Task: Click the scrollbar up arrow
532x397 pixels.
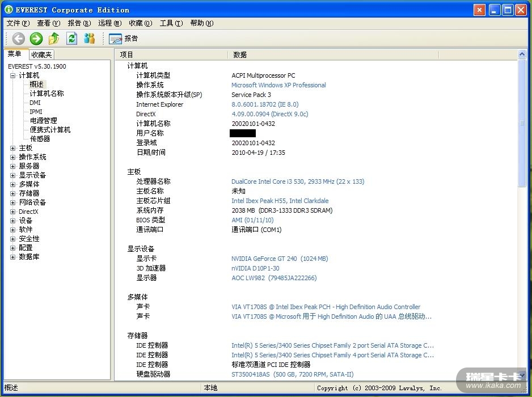Action: click(522, 54)
